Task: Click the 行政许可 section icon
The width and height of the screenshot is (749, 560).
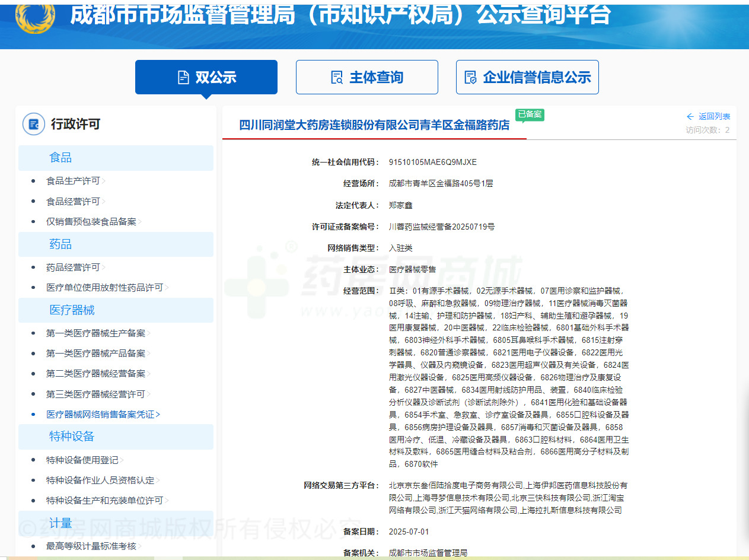Action: pyautogui.click(x=34, y=124)
